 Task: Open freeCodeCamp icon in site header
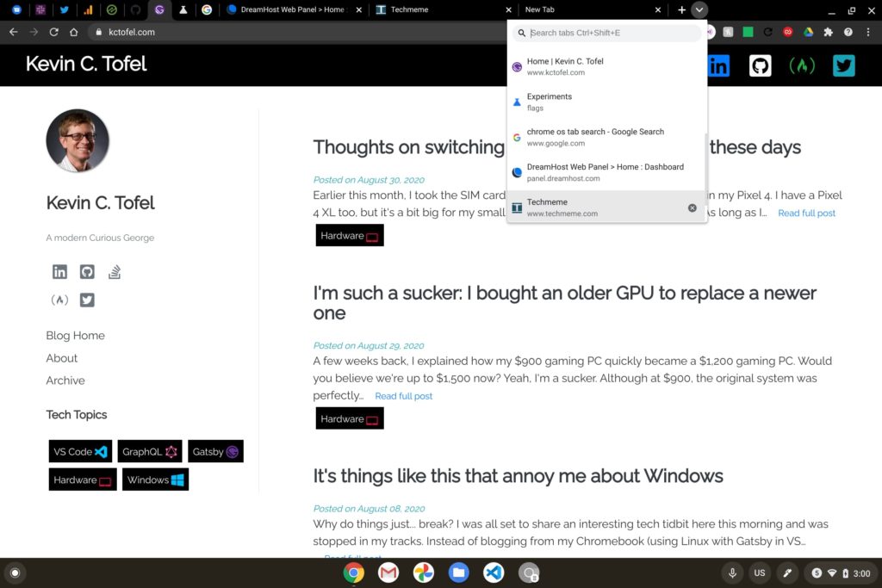802,65
